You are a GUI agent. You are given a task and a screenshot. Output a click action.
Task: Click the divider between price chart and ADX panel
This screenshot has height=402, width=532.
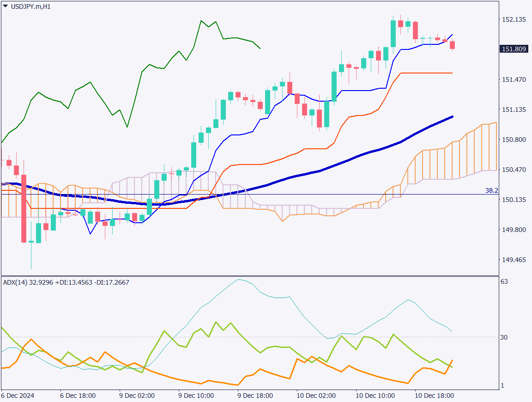pyautogui.click(x=249, y=276)
